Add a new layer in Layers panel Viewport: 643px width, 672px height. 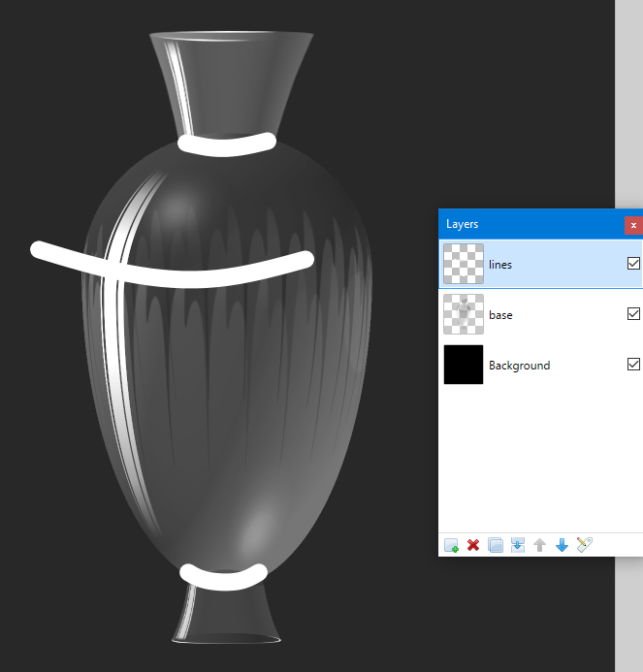point(451,545)
